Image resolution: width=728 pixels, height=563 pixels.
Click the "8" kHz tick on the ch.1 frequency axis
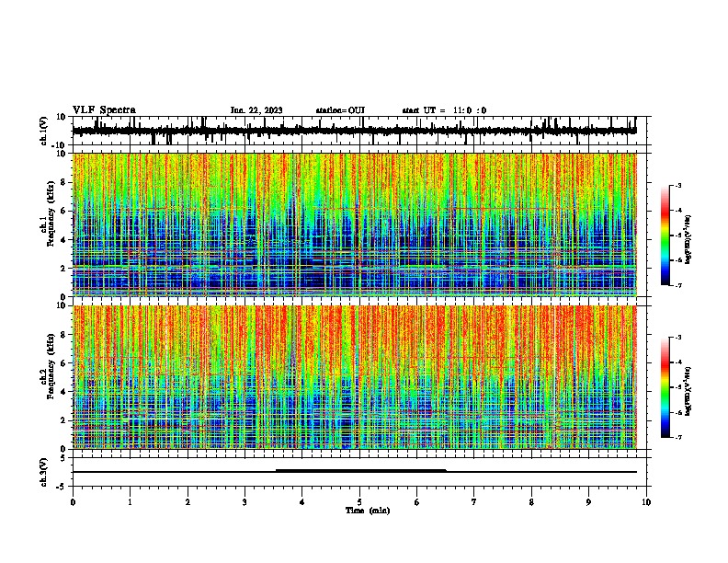point(63,182)
